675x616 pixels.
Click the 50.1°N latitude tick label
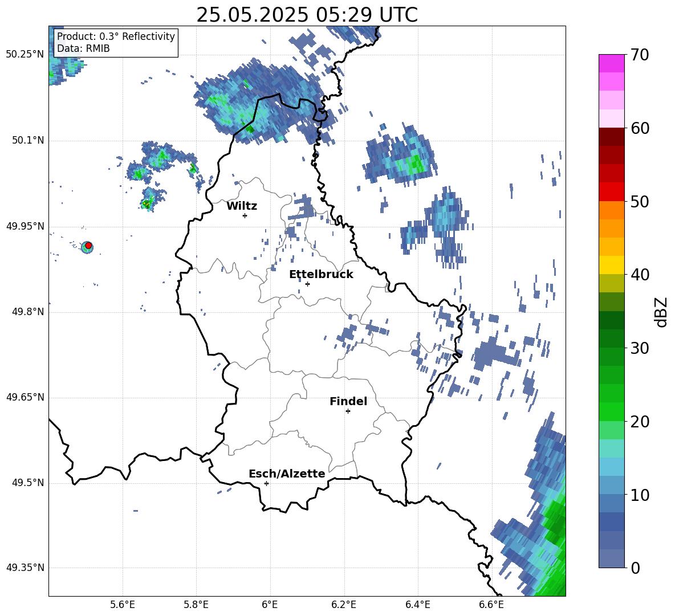pos(28,141)
